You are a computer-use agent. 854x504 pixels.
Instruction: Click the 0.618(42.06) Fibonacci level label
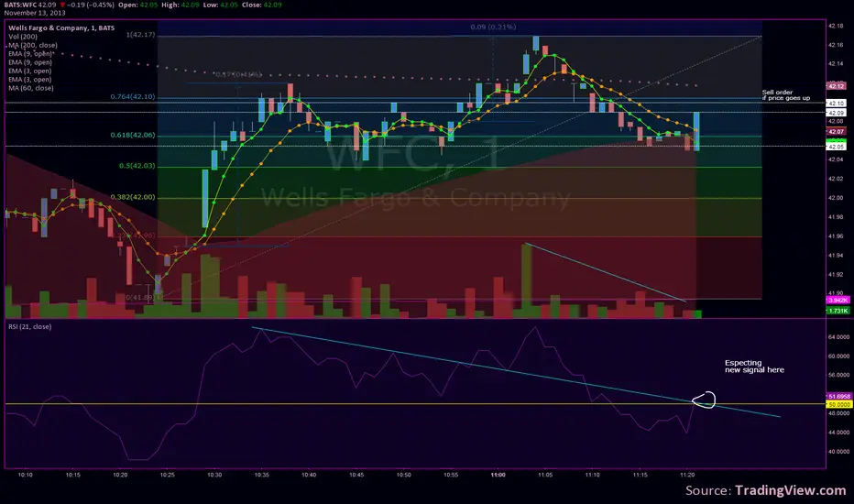point(133,135)
